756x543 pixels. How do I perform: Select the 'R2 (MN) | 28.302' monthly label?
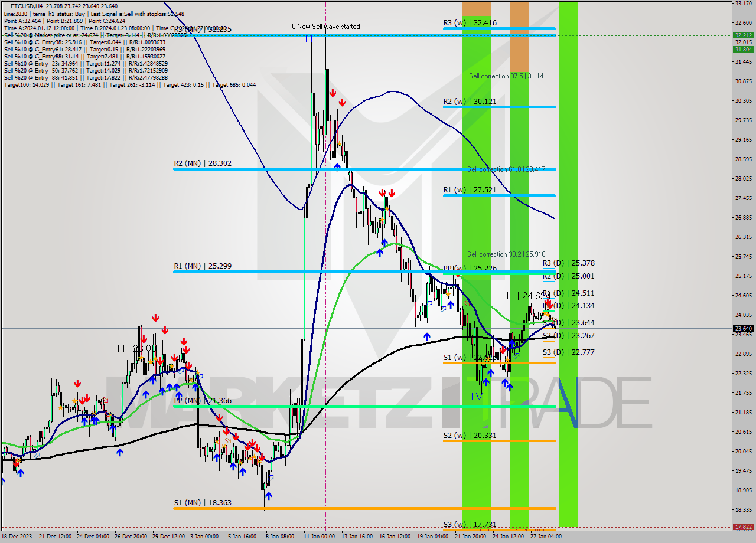point(203,163)
